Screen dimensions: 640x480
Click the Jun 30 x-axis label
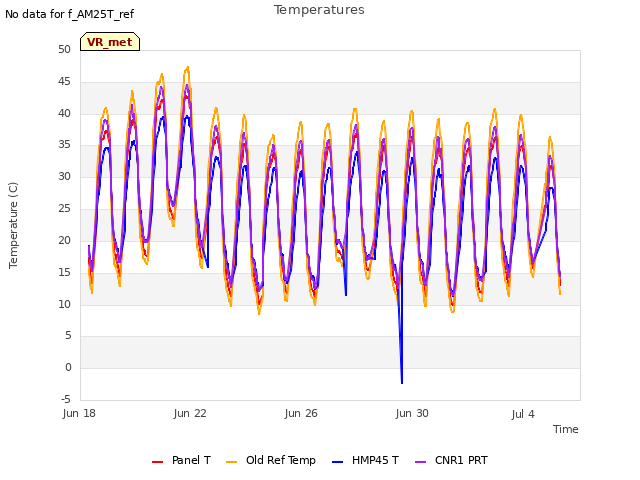click(x=412, y=413)
